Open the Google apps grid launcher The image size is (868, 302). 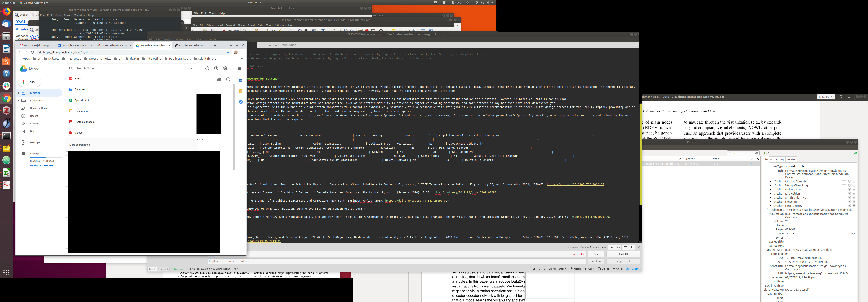point(239,68)
